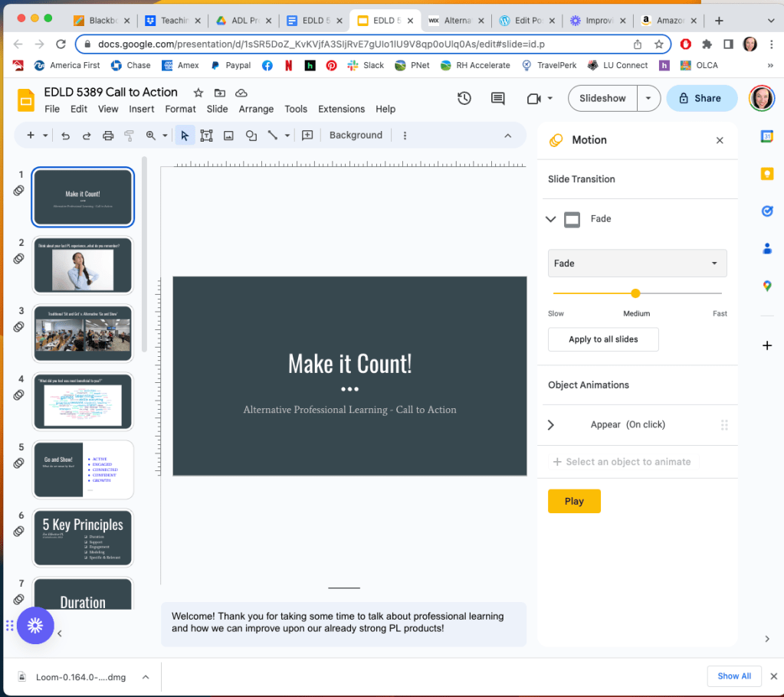Expand the Appear (On click) animation

(x=550, y=425)
